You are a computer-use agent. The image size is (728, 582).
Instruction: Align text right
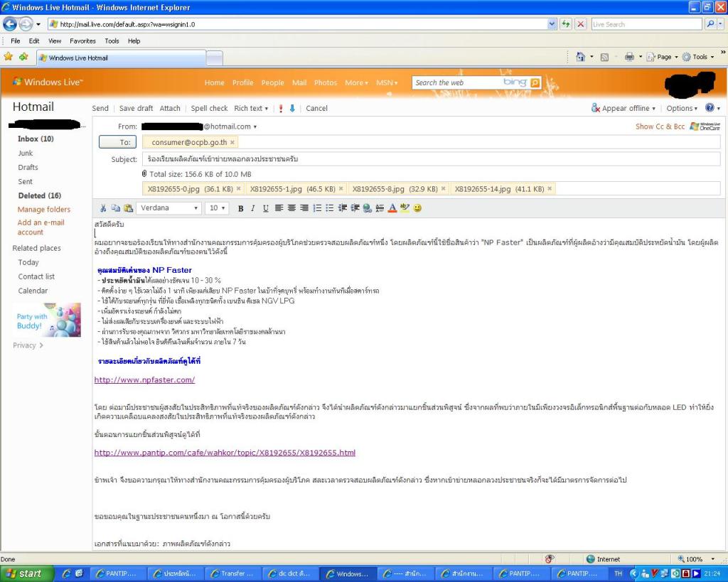pos(304,208)
